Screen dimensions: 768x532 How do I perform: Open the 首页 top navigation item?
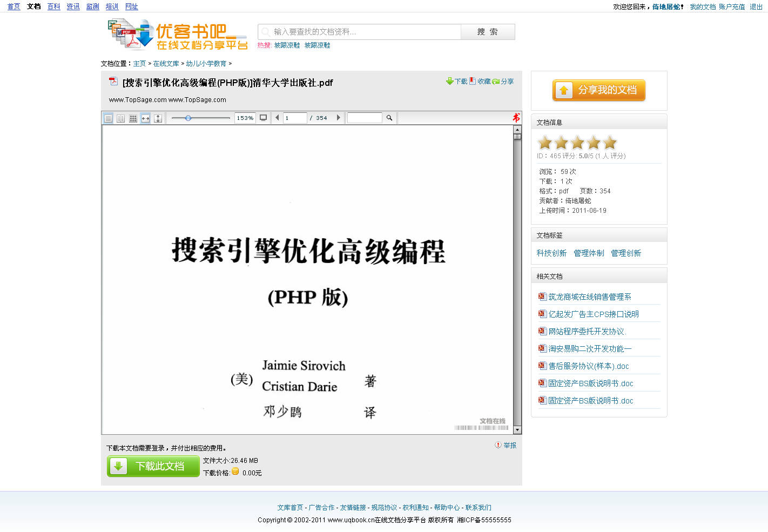pos(14,6)
